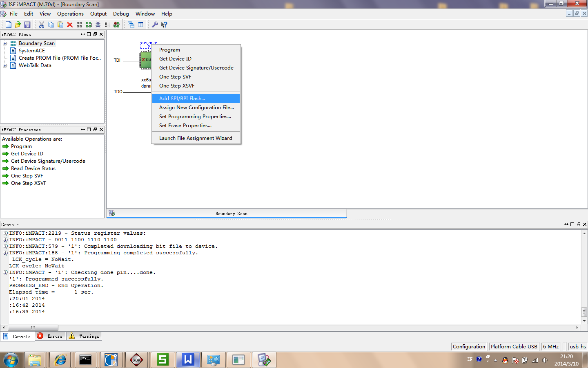The width and height of the screenshot is (588, 368).
Task: Run Read Device Status operation
Action: pos(33,168)
